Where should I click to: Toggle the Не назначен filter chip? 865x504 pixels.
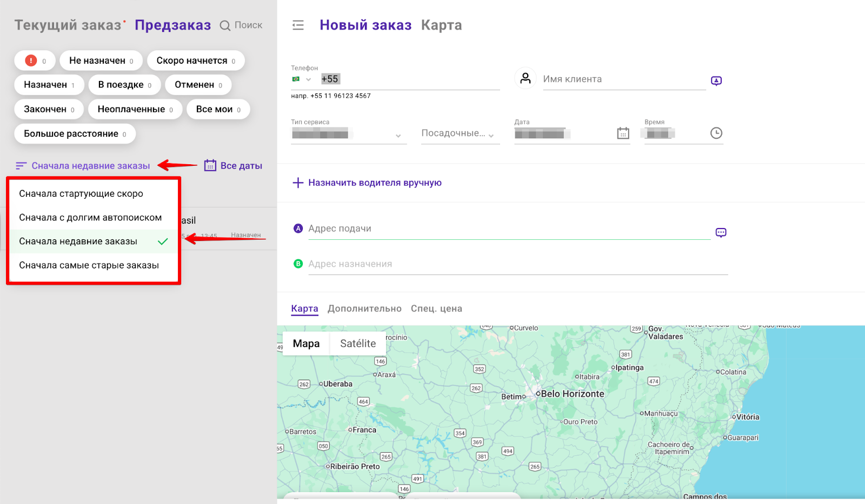click(101, 61)
